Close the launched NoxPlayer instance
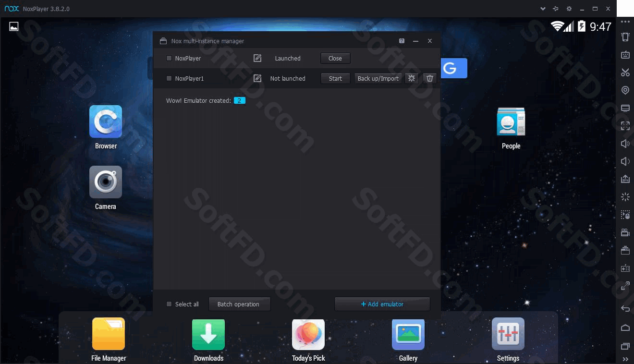Viewport: 634px width, 364px height. point(335,58)
